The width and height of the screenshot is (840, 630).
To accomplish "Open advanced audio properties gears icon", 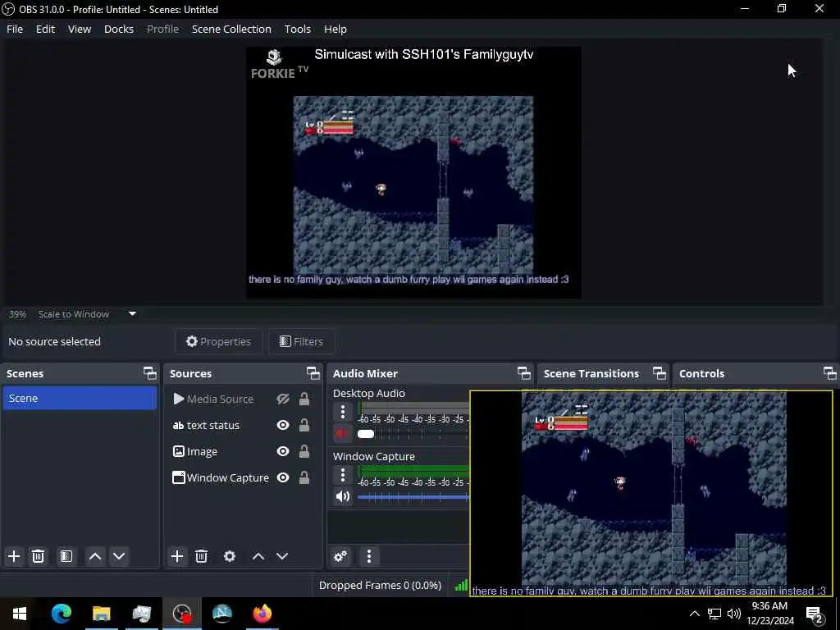I will [340, 556].
